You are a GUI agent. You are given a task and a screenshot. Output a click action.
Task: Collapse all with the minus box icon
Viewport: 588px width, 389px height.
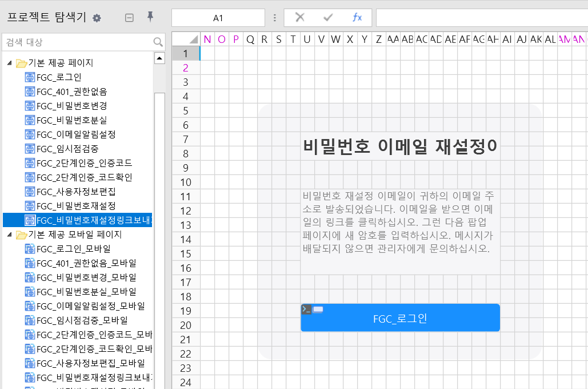coord(129,18)
